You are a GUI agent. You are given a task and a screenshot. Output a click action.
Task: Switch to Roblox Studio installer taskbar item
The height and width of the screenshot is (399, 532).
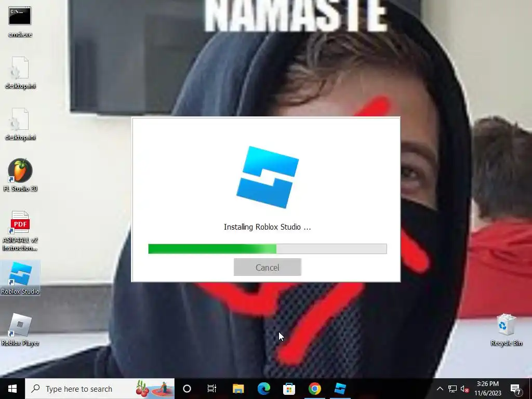[340, 389]
